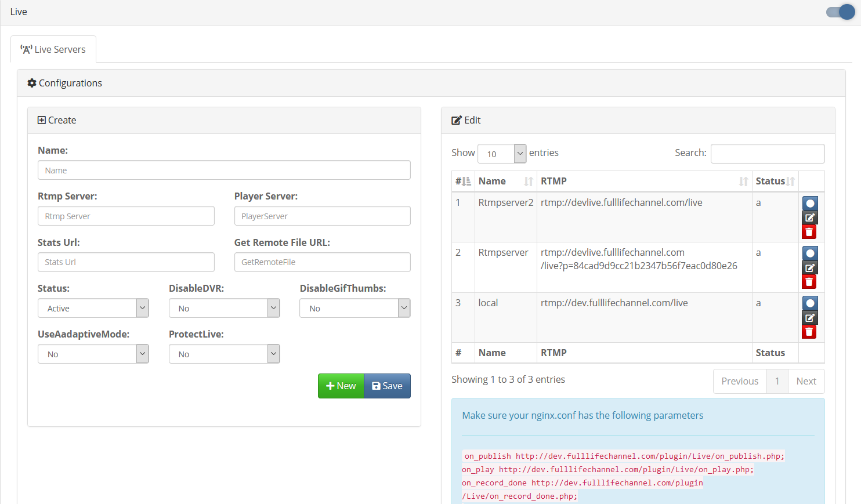Open the DisableGifThumbs dropdown
861x504 pixels.
click(x=355, y=308)
